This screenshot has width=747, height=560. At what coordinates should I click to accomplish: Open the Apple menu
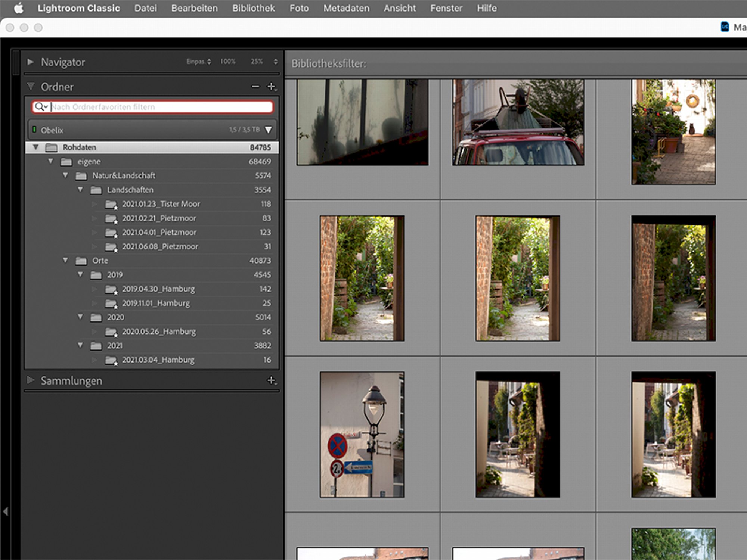[x=19, y=8]
